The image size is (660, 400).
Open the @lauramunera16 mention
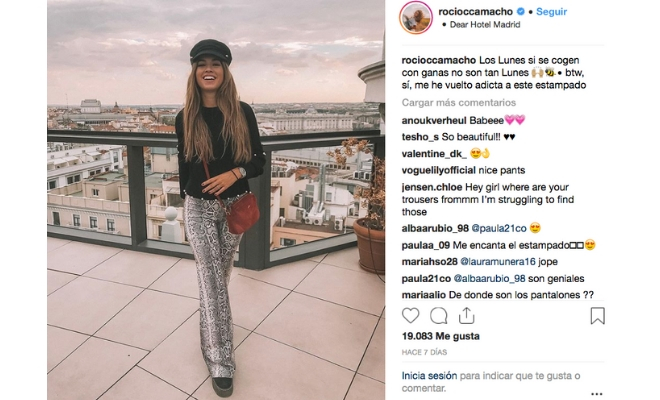click(x=498, y=261)
